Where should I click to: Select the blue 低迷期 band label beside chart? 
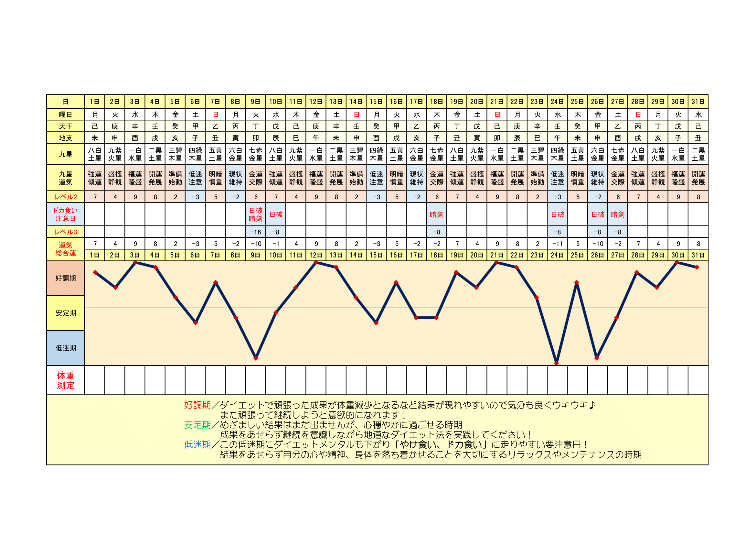pyautogui.click(x=66, y=348)
